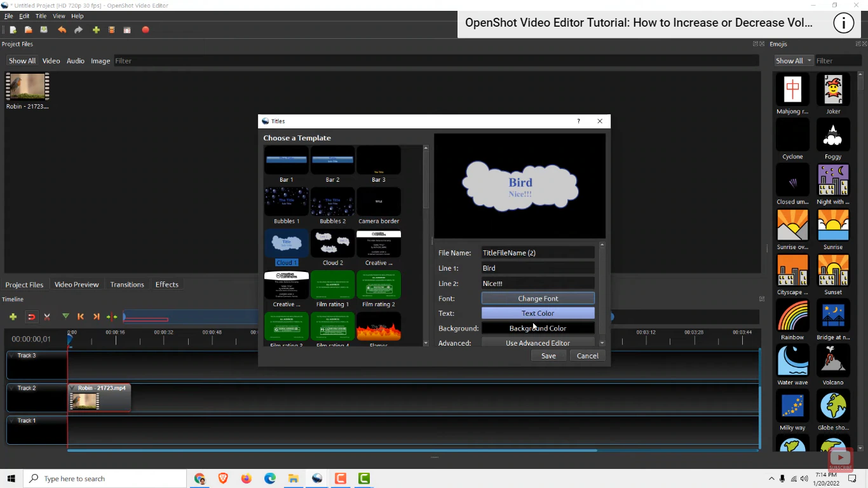Switch to the Transitions tab
The height and width of the screenshot is (488, 868).
tap(127, 285)
